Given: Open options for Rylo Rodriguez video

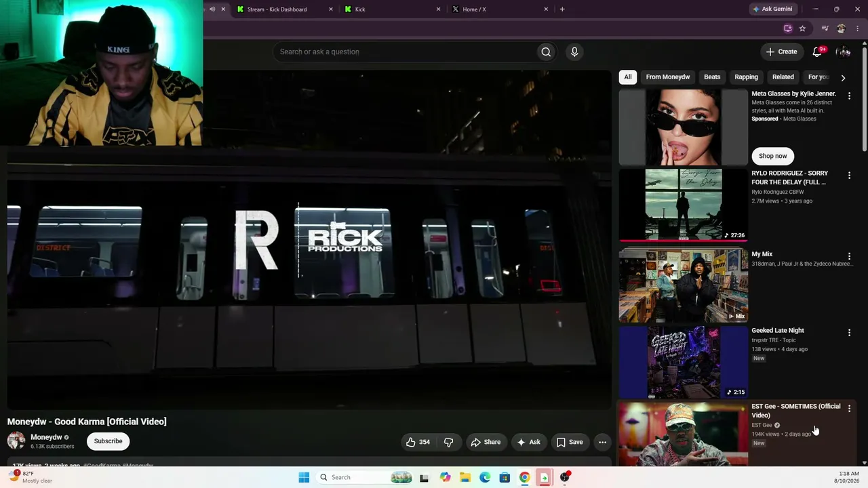Looking at the screenshot, I should pos(849,176).
